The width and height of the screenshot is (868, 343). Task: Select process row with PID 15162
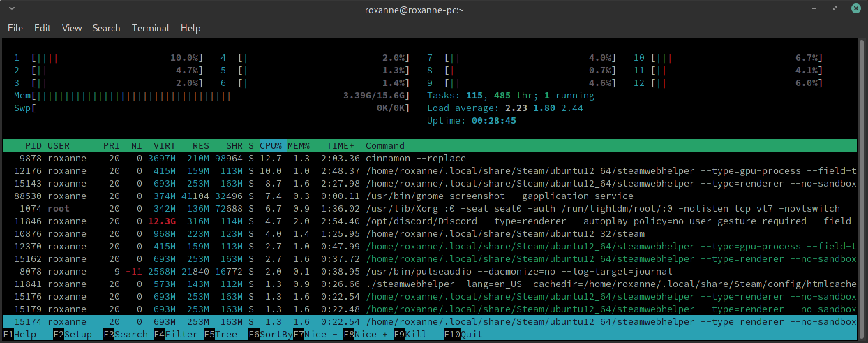coord(430,259)
